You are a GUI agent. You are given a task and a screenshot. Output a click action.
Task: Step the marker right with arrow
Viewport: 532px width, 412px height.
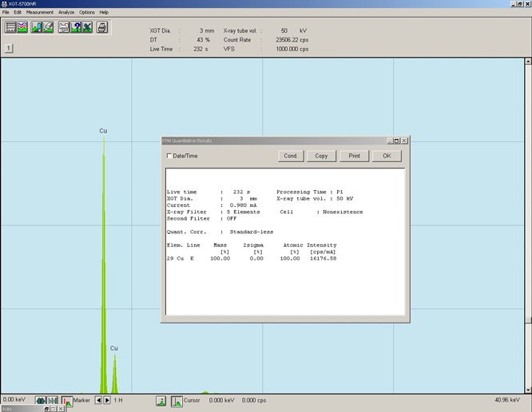point(107,401)
